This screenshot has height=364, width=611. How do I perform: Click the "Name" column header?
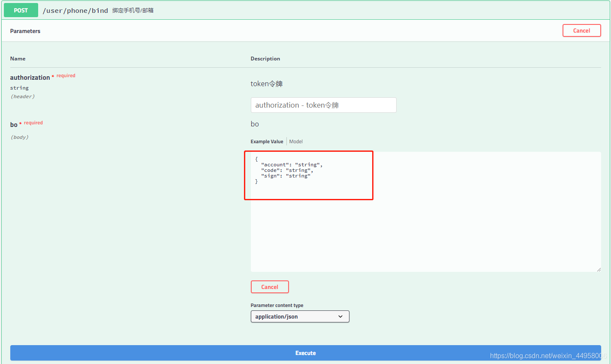pos(18,59)
